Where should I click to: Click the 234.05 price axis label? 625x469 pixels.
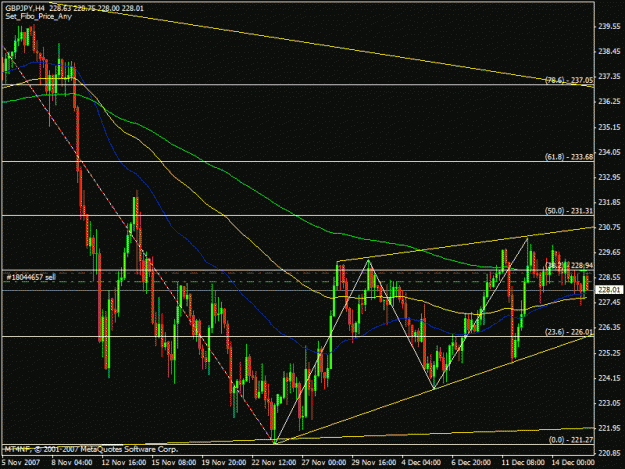(609, 152)
